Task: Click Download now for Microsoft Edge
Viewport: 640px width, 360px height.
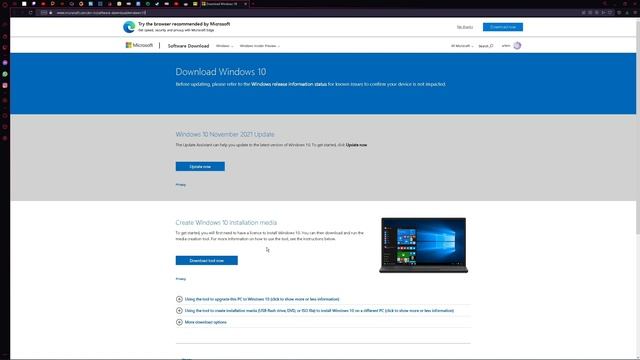Action: click(x=502, y=27)
